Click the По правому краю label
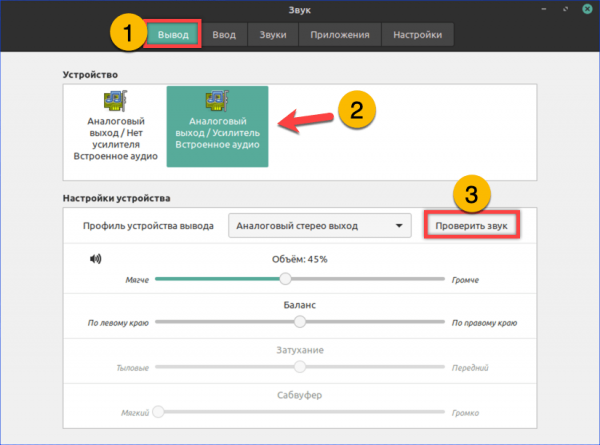 click(484, 323)
